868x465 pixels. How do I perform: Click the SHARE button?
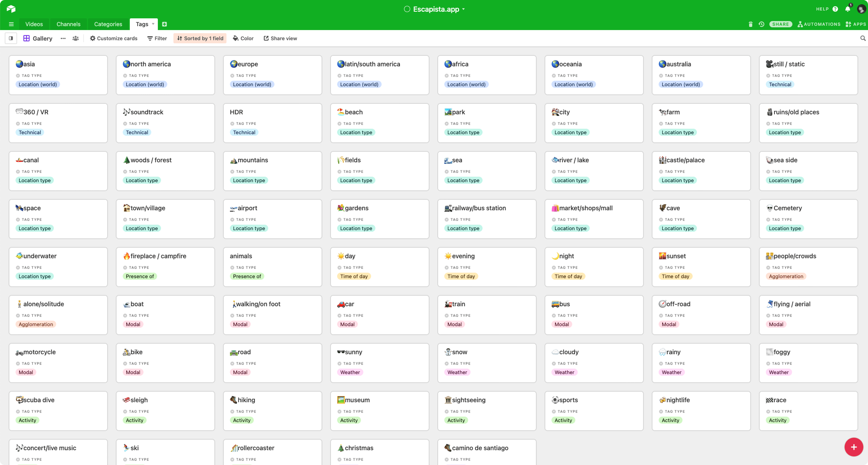click(780, 24)
